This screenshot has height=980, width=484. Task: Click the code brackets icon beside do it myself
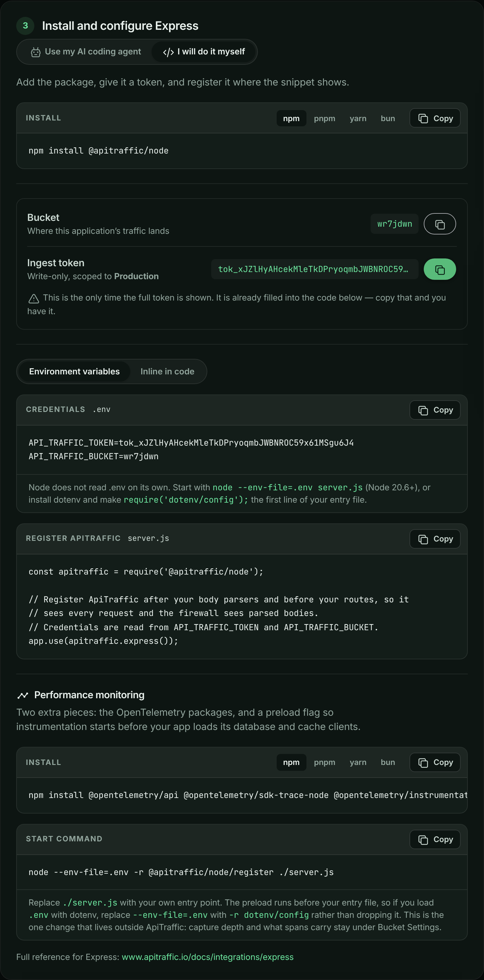(x=168, y=52)
